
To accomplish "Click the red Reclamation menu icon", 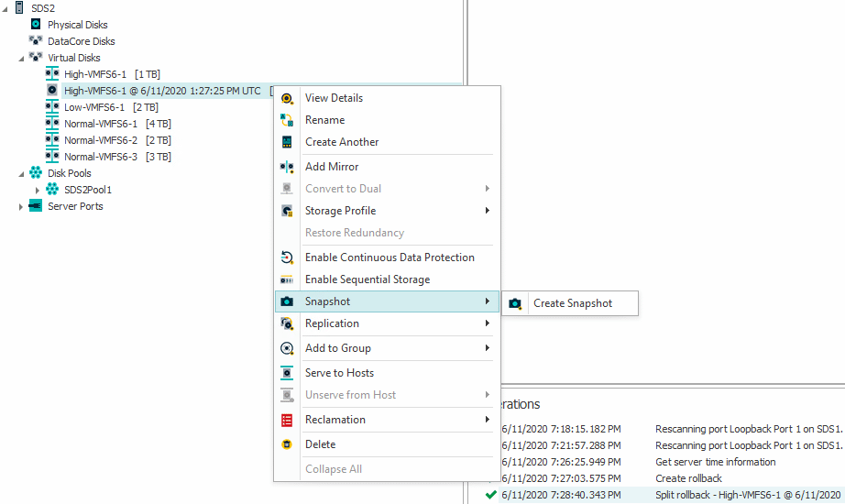I will (287, 420).
